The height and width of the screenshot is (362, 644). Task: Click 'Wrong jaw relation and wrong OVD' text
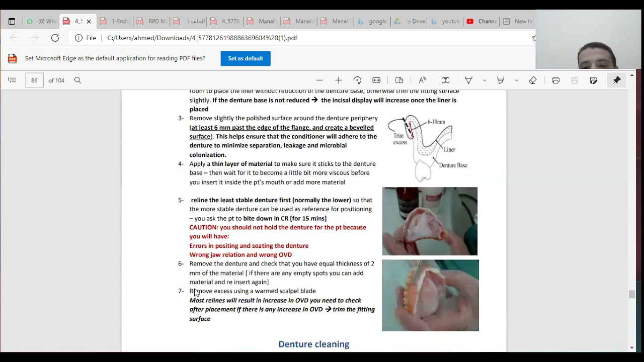point(240,255)
